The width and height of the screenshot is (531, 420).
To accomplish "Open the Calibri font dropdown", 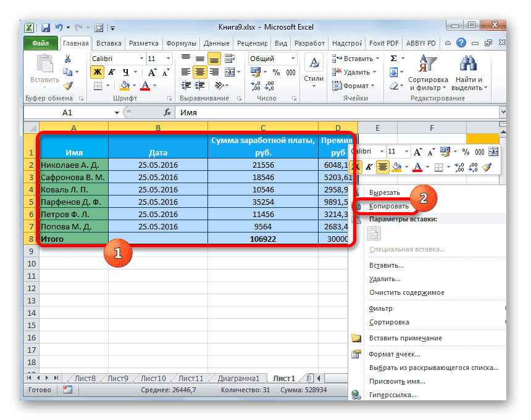I will [141, 59].
